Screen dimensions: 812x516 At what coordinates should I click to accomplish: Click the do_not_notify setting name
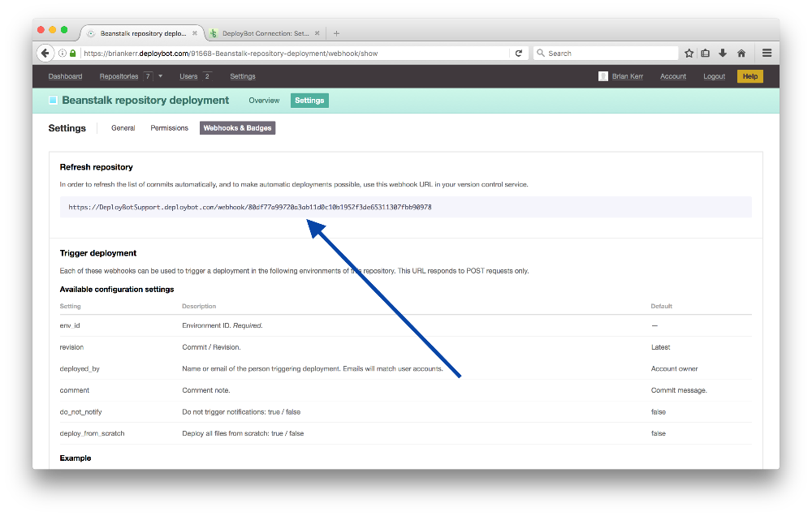(x=80, y=412)
